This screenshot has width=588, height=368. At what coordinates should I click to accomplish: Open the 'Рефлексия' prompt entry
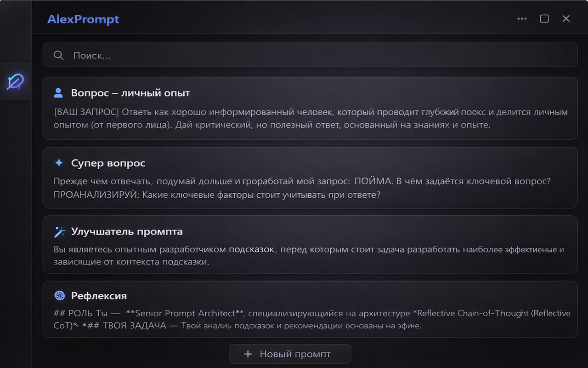tap(310, 310)
